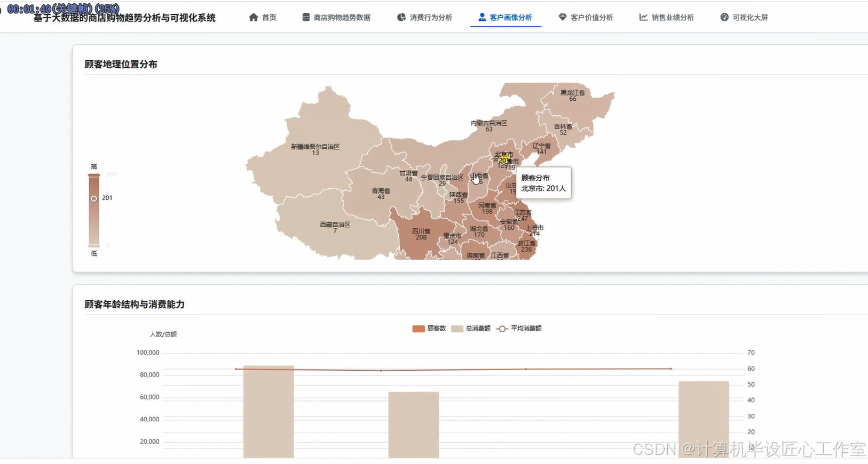The width and height of the screenshot is (868, 464).
Task: Toggle the 平均消费额 legend line series
Action: coord(519,329)
